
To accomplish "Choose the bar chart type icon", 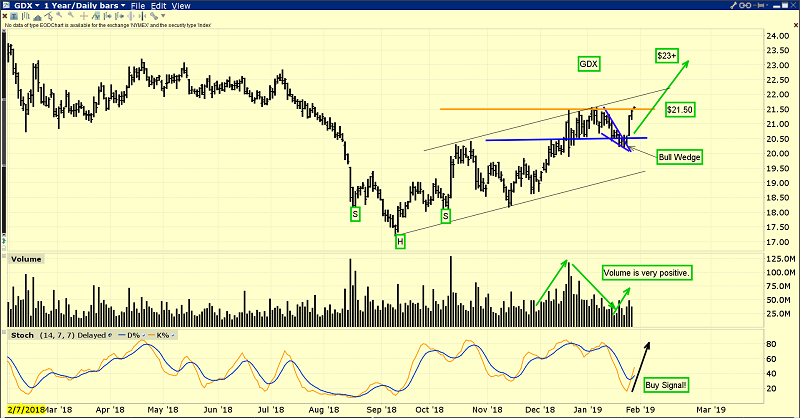I will click(26, 16).
